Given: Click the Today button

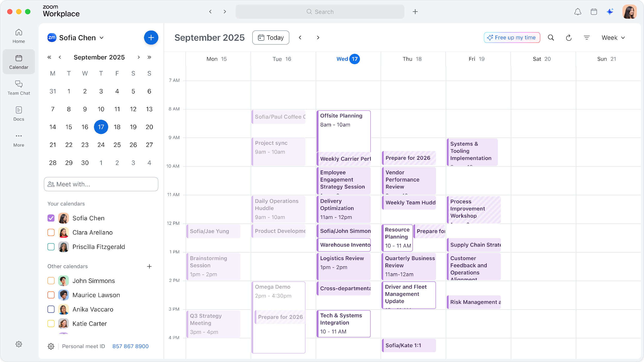Looking at the screenshot, I should click(x=270, y=38).
